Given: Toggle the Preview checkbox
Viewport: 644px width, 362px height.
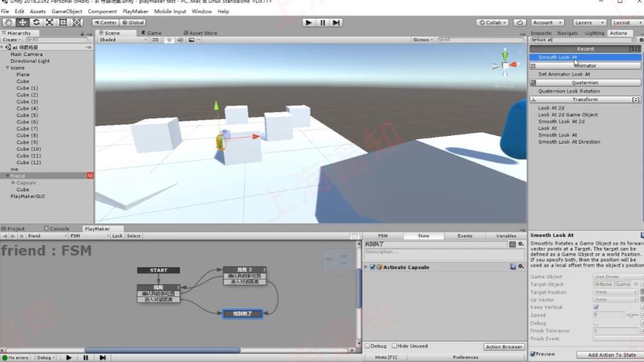Looking at the screenshot, I should pyautogui.click(x=533, y=354).
